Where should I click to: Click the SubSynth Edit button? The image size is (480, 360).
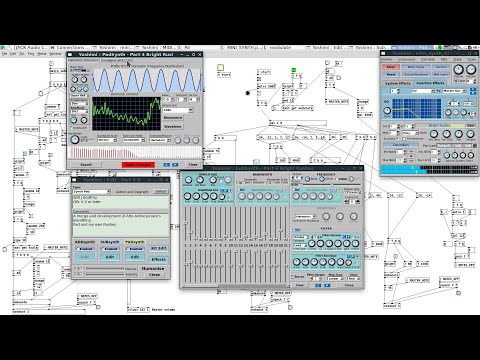pos(110,257)
